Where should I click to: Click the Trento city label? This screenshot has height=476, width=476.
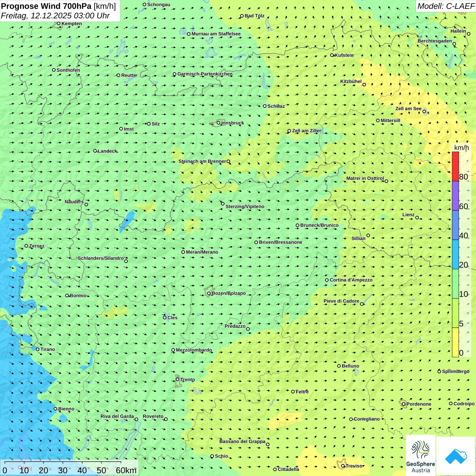(188, 379)
